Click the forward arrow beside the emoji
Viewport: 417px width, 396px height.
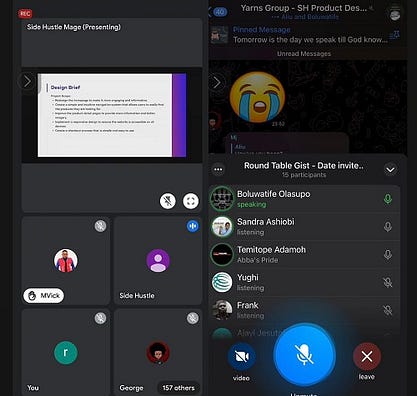(x=217, y=82)
